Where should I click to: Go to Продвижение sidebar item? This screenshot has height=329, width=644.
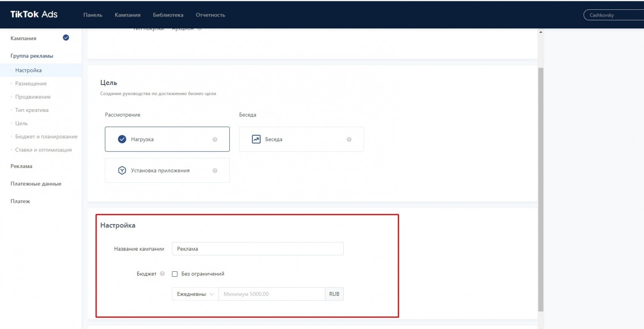coord(33,96)
